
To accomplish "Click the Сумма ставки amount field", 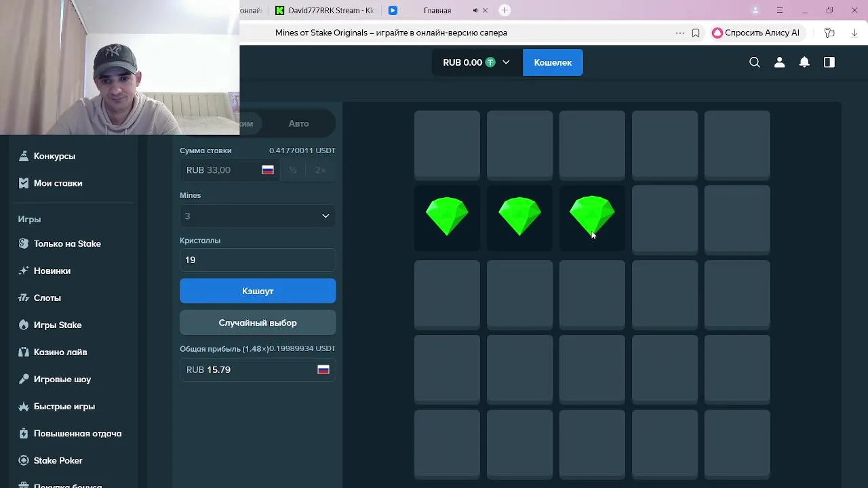I will point(231,170).
